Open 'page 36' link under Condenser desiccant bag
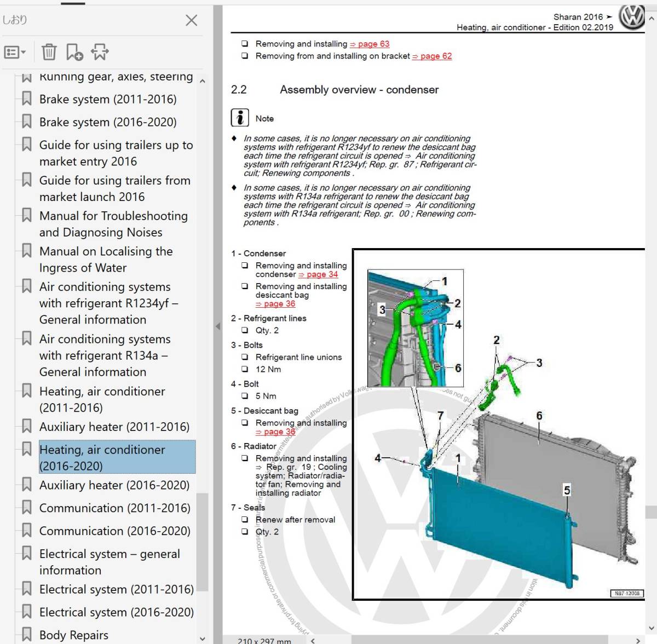The width and height of the screenshot is (657, 644). pos(275,304)
